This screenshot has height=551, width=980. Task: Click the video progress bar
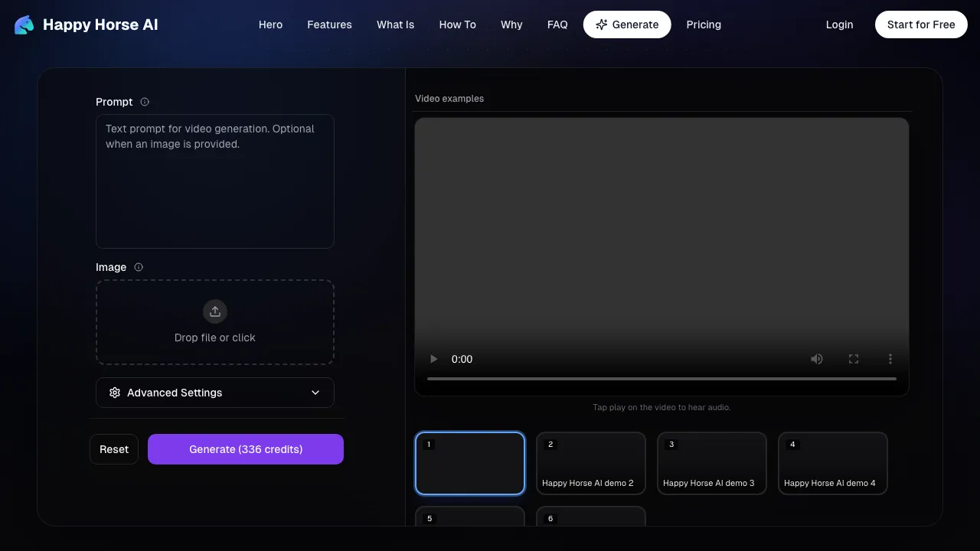[x=661, y=379]
